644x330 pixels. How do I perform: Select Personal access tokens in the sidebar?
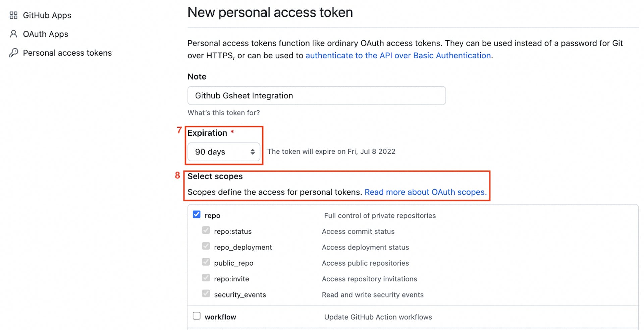67,53
